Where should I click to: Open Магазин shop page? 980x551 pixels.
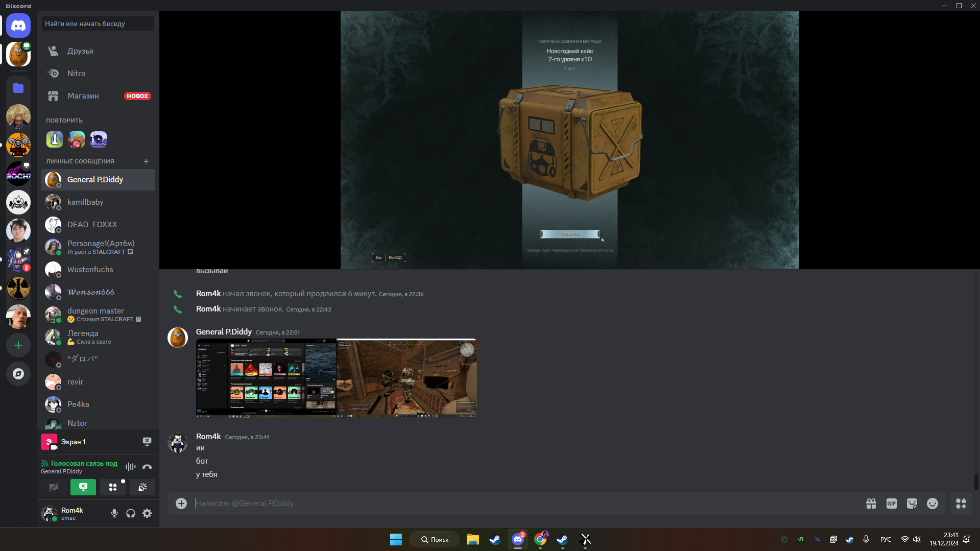coord(98,96)
